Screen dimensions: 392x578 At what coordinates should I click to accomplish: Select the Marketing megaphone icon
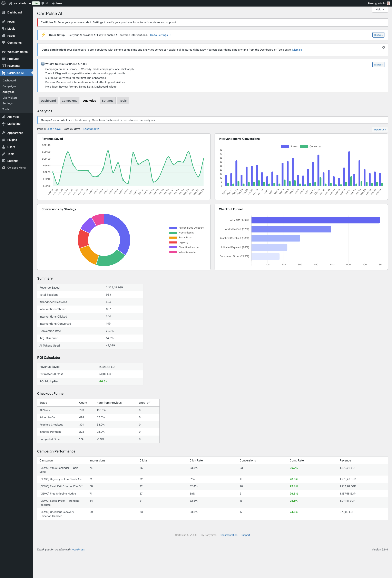[x=4, y=124]
